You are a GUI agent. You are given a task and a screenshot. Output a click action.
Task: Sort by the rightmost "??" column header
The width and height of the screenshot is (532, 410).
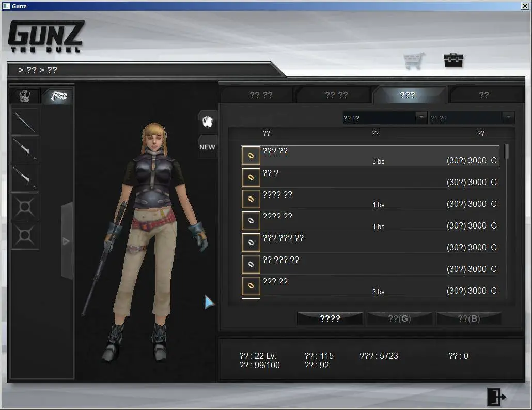(x=481, y=133)
